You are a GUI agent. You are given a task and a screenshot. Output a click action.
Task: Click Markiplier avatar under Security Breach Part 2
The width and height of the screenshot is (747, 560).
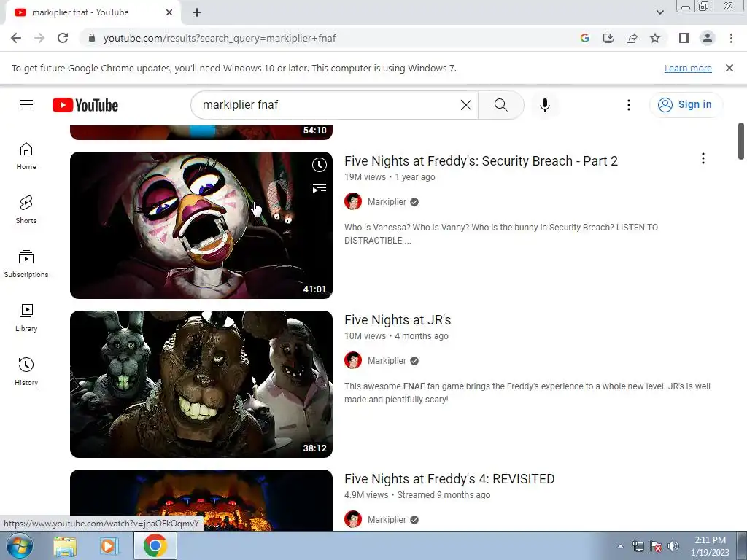(353, 201)
